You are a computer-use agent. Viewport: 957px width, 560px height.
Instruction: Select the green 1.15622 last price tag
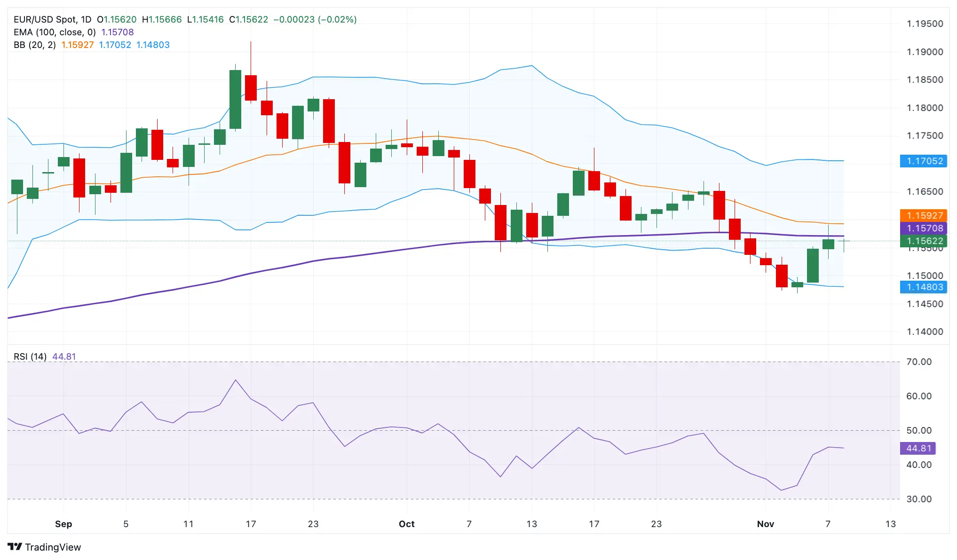tap(923, 241)
